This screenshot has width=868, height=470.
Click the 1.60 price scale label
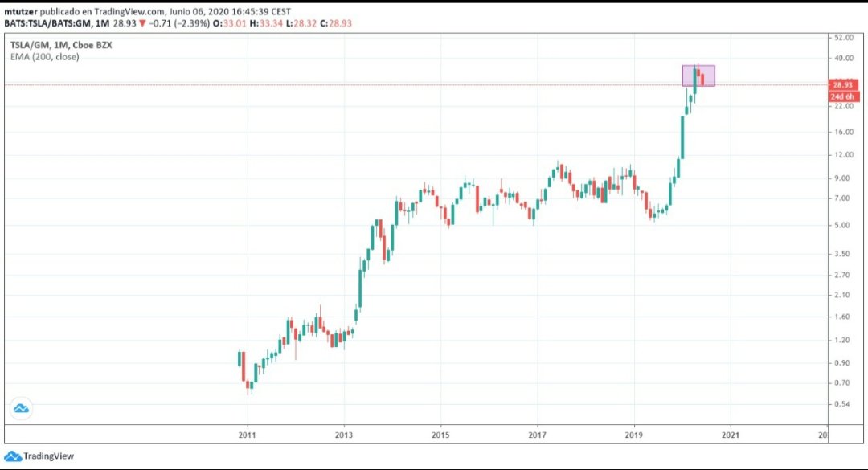[842, 317]
